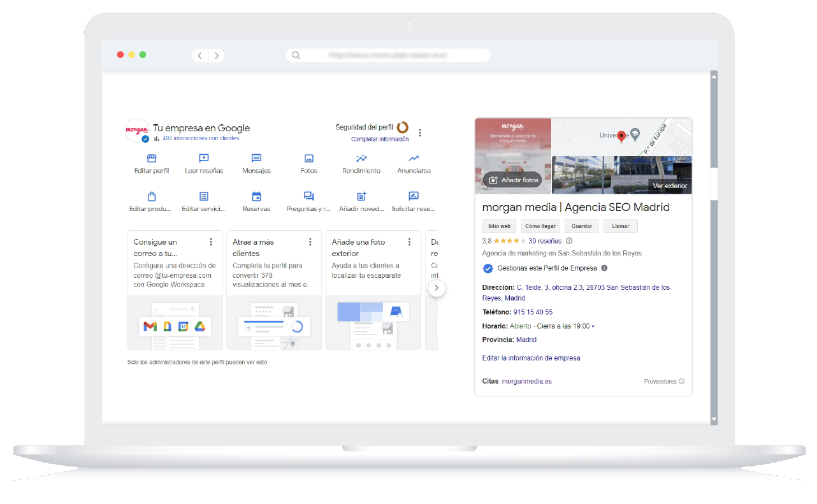Open Fotos image icon
Screen dimensions: 817x504
click(309, 158)
